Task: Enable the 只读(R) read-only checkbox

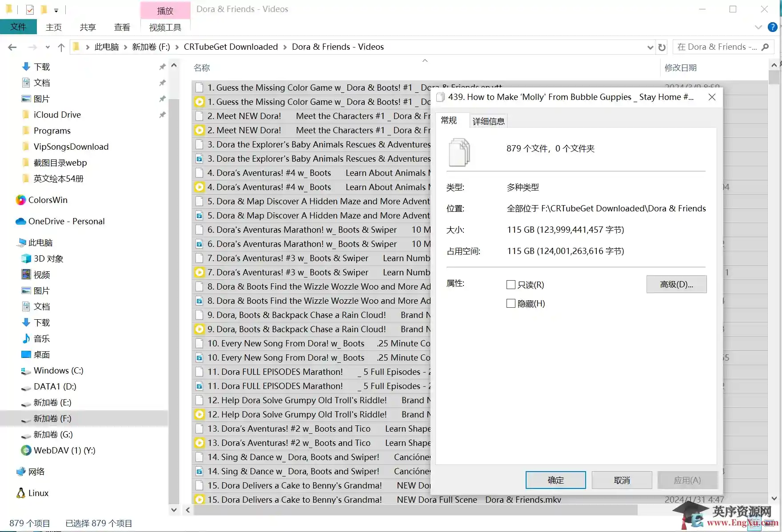Action: [x=511, y=285]
